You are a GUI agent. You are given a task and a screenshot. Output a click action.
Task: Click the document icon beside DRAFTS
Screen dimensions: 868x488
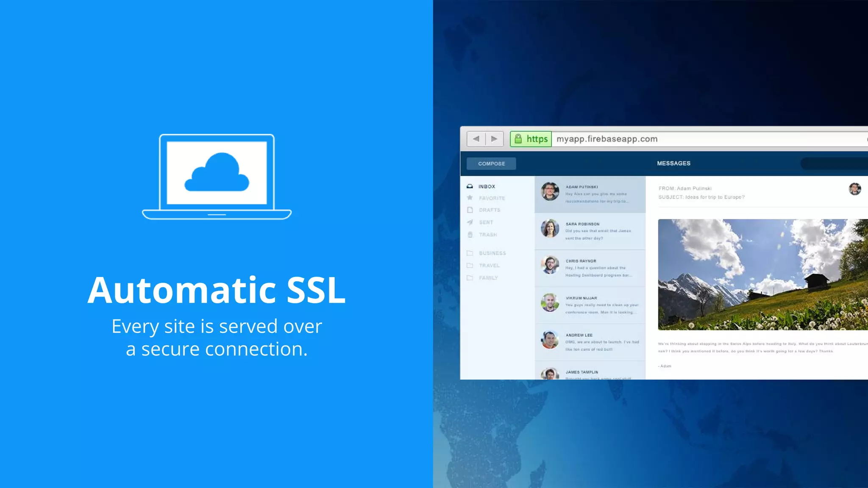(x=470, y=210)
